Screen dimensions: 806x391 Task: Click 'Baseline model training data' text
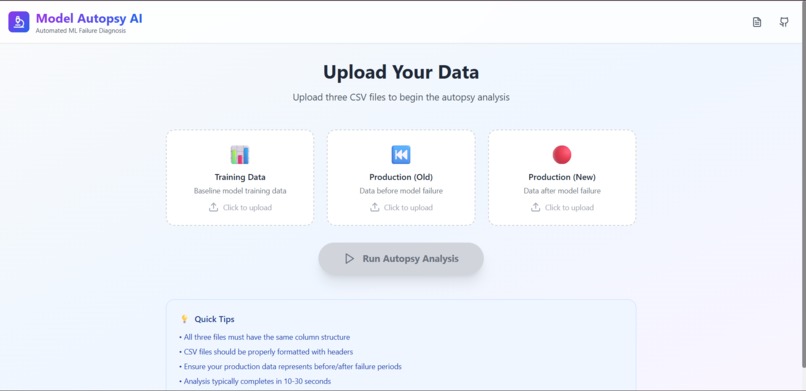click(240, 191)
